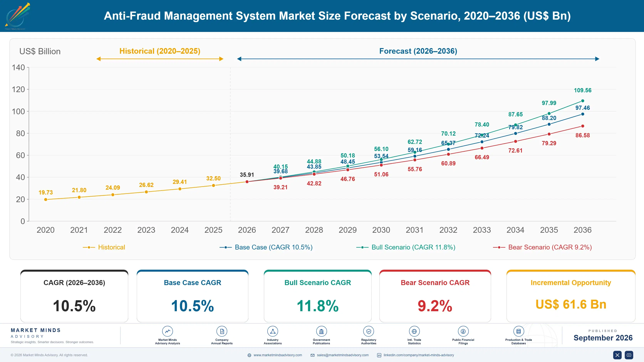Click the envelope icon beside sales email

[x=313, y=355]
